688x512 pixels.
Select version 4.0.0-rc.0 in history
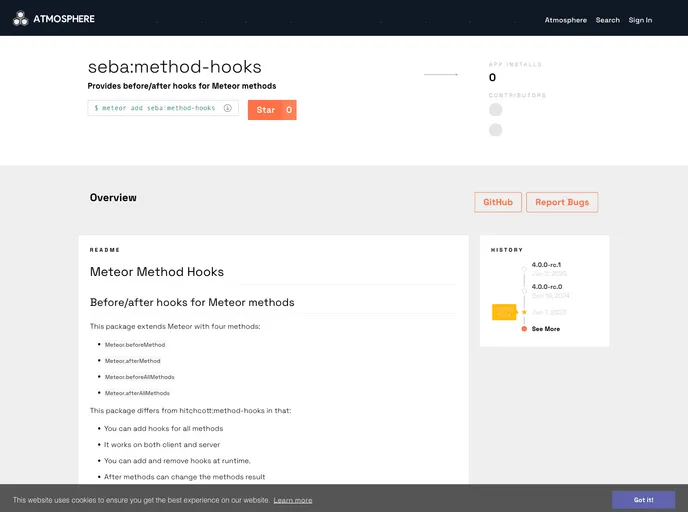pyautogui.click(x=546, y=286)
